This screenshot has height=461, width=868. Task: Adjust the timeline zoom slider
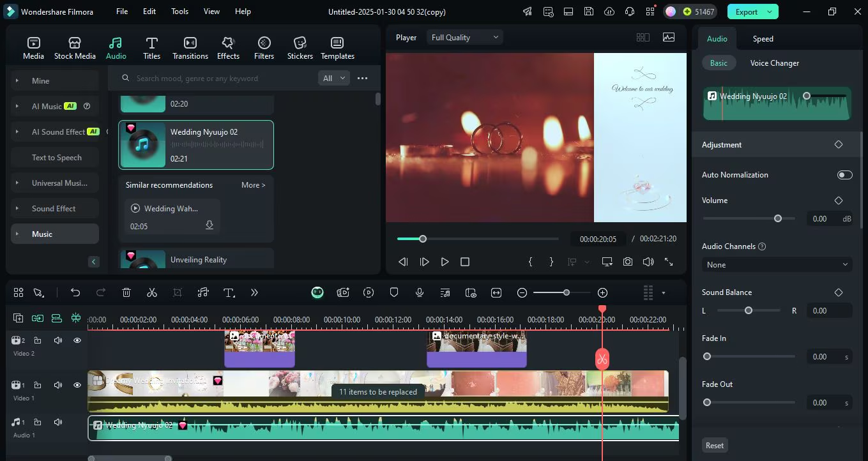coord(566,292)
